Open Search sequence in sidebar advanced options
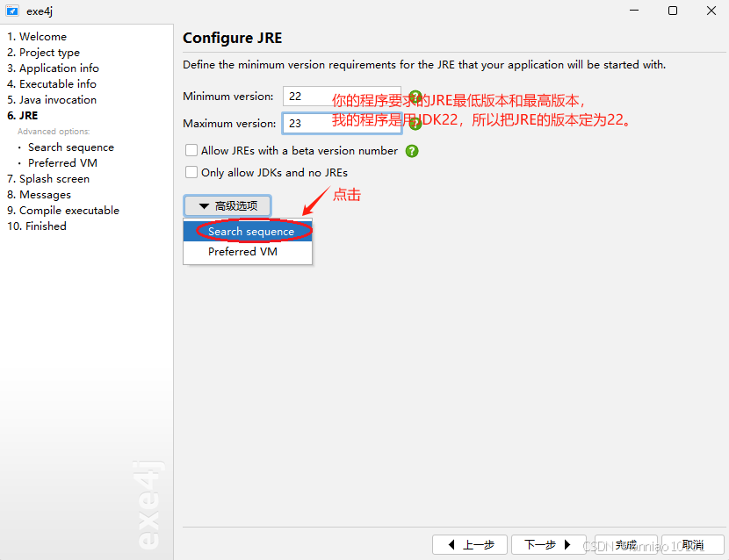This screenshot has height=560, width=729. click(70, 147)
